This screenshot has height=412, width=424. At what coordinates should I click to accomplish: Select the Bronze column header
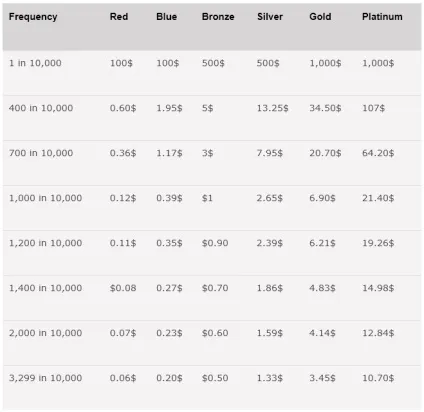[x=218, y=16]
